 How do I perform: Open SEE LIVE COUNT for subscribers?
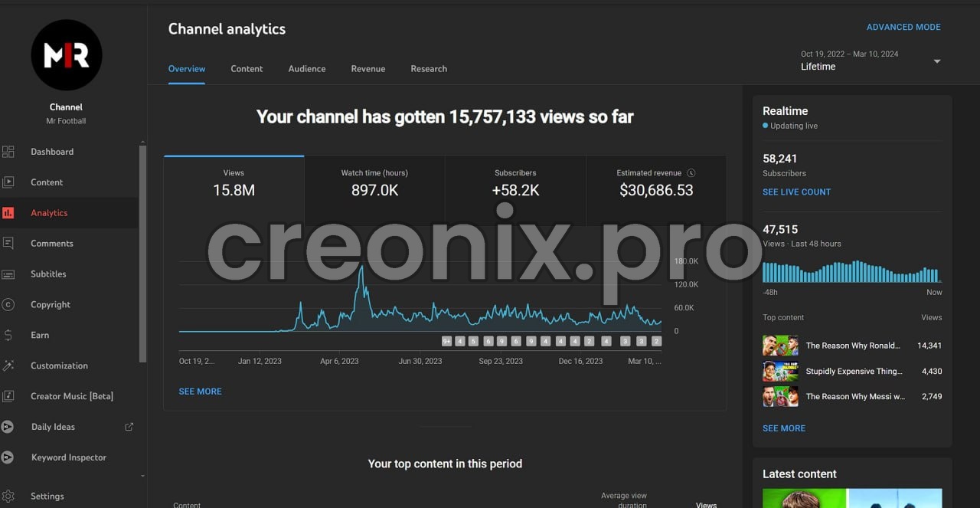click(796, 192)
